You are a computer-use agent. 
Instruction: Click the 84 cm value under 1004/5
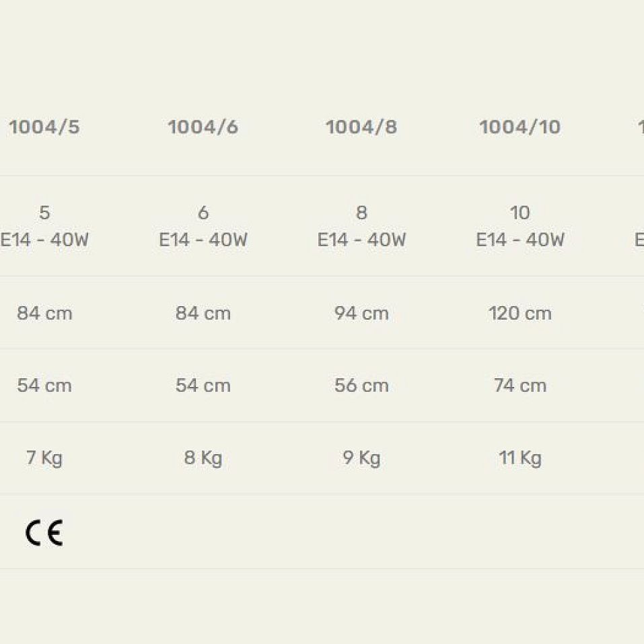pos(44,314)
